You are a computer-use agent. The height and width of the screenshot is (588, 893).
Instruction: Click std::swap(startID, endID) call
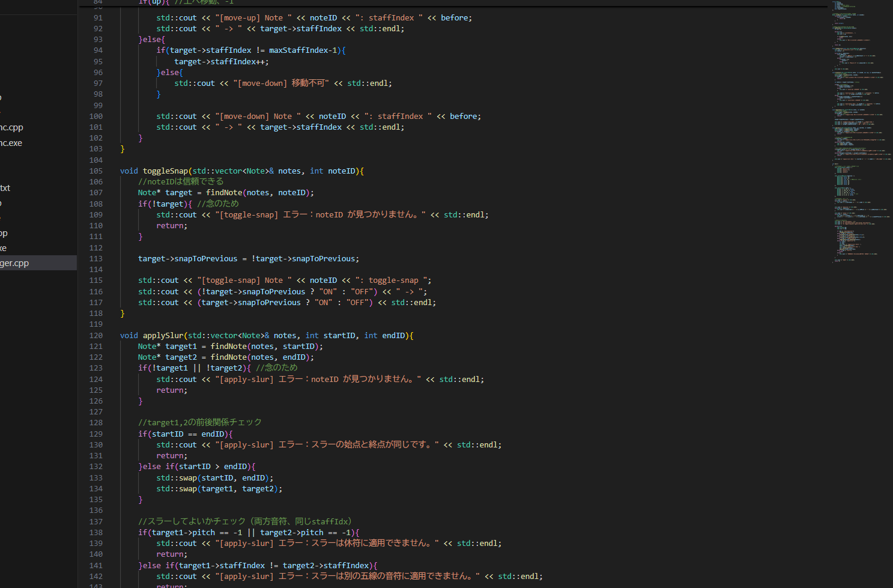[x=214, y=478]
